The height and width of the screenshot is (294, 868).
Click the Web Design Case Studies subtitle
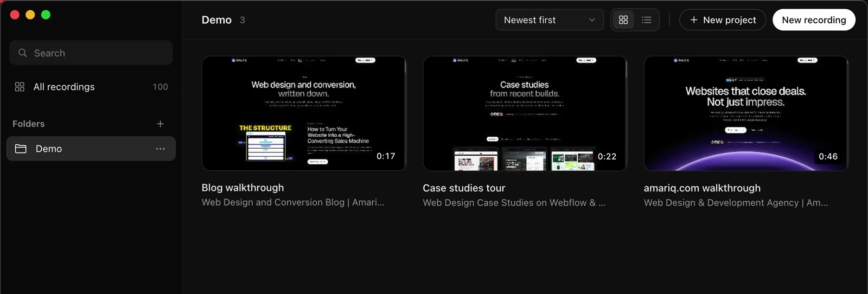[x=514, y=203]
